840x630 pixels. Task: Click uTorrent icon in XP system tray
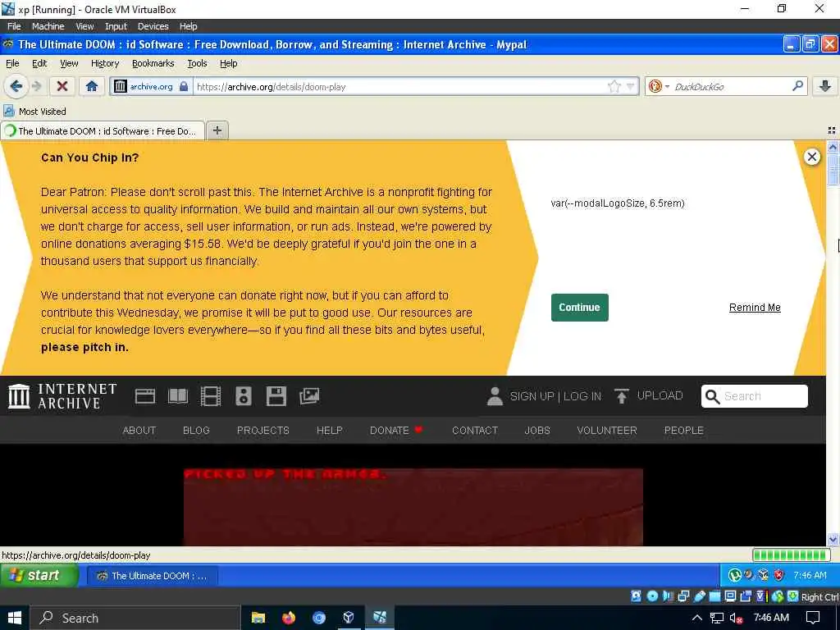click(x=734, y=575)
